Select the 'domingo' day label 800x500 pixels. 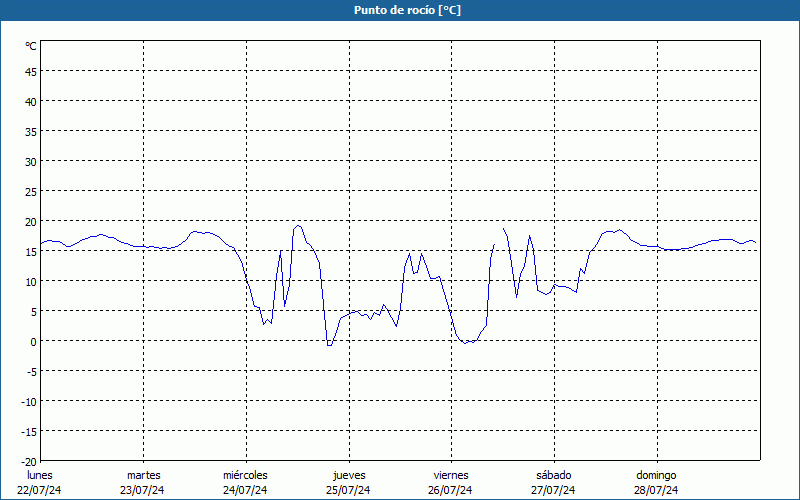pyautogui.click(x=656, y=475)
